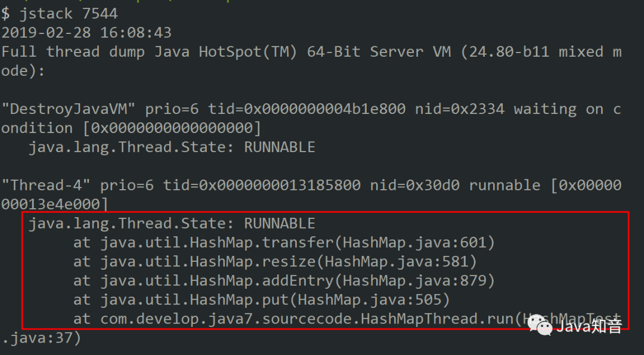644x355 pixels.
Task: Click the "Thread-4" thread header line
Action: [311, 186]
